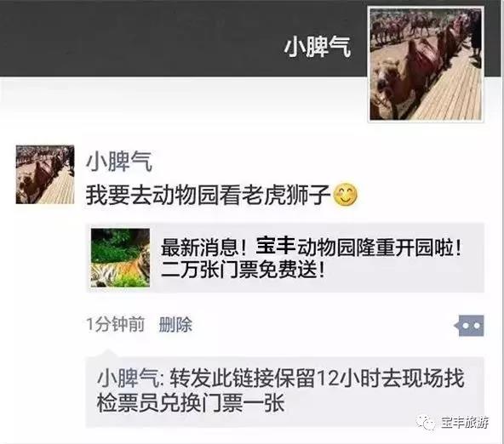Screen dimensions: 504x444
Task: Tap the 小脾气 name in header
Action: pos(318,47)
